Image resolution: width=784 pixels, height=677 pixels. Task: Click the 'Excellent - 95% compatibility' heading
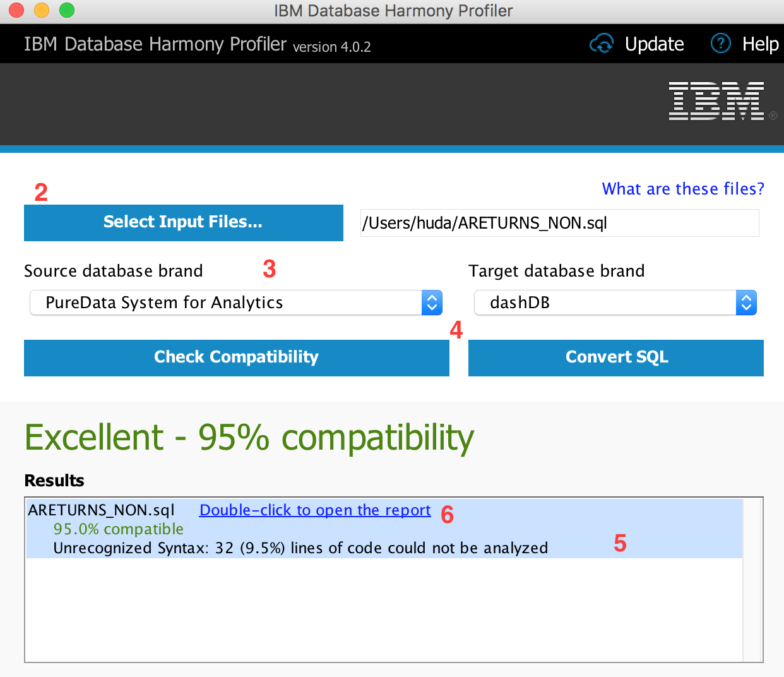click(x=249, y=437)
